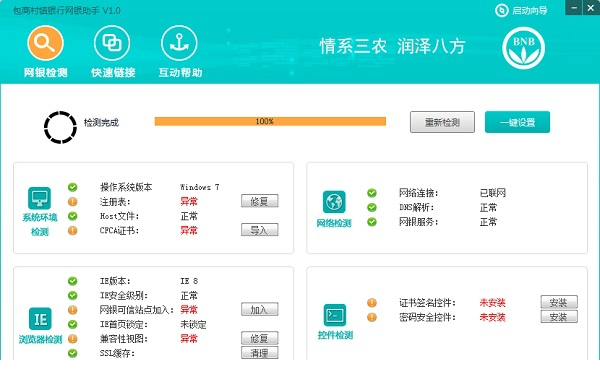Open the 快速链接 icon

tap(112, 43)
